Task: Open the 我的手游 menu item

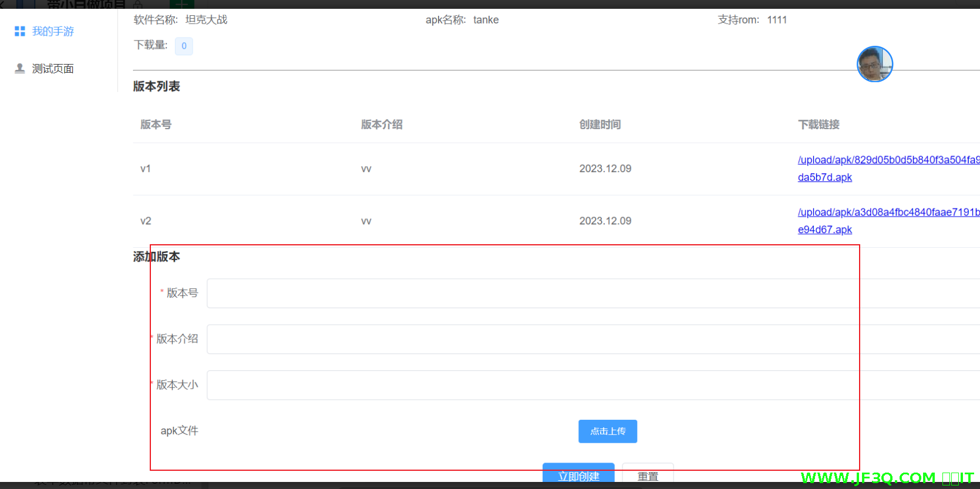Action: (x=53, y=31)
